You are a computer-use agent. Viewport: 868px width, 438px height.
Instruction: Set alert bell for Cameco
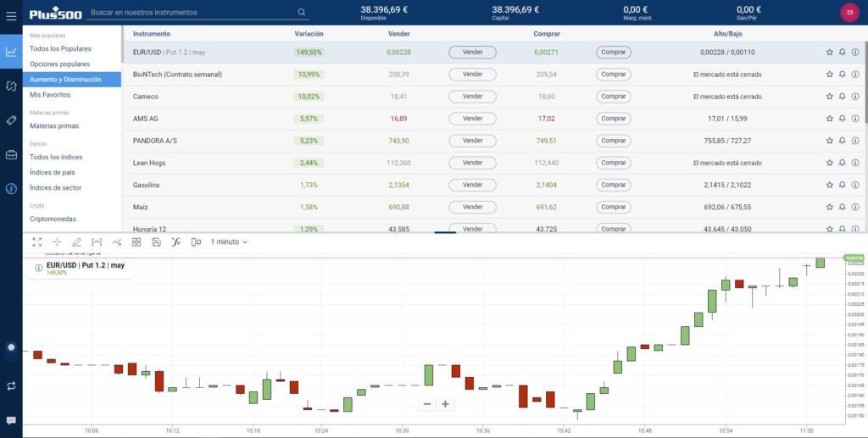842,97
